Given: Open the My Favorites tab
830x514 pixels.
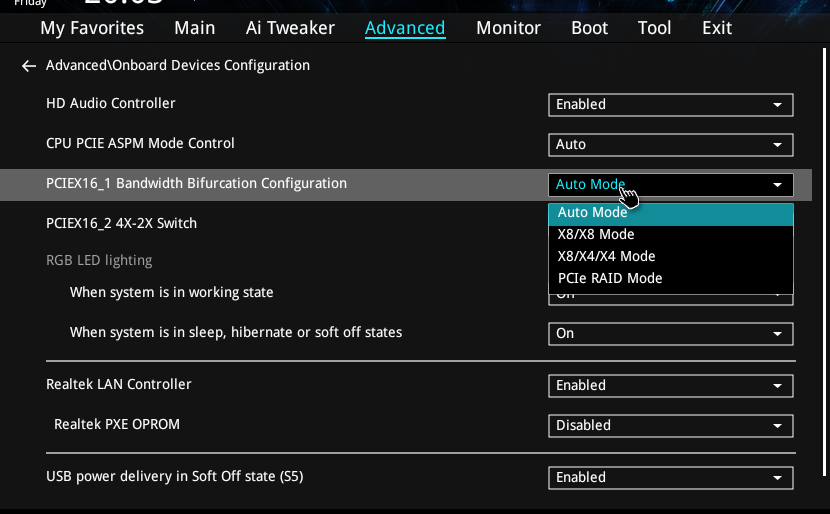Looking at the screenshot, I should (94, 28).
